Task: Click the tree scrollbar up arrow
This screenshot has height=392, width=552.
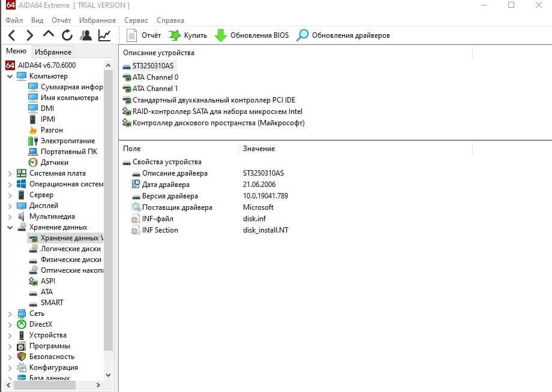Action: point(109,65)
